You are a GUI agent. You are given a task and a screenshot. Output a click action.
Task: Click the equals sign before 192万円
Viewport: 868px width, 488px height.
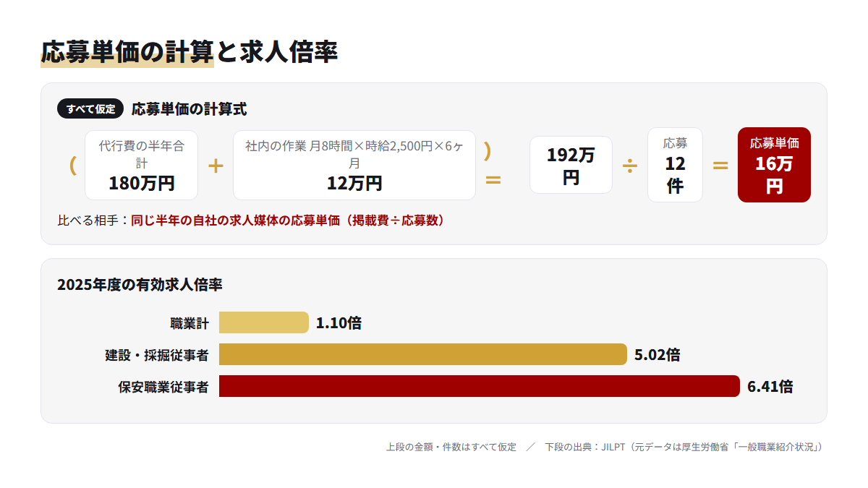tap(493, 179)
